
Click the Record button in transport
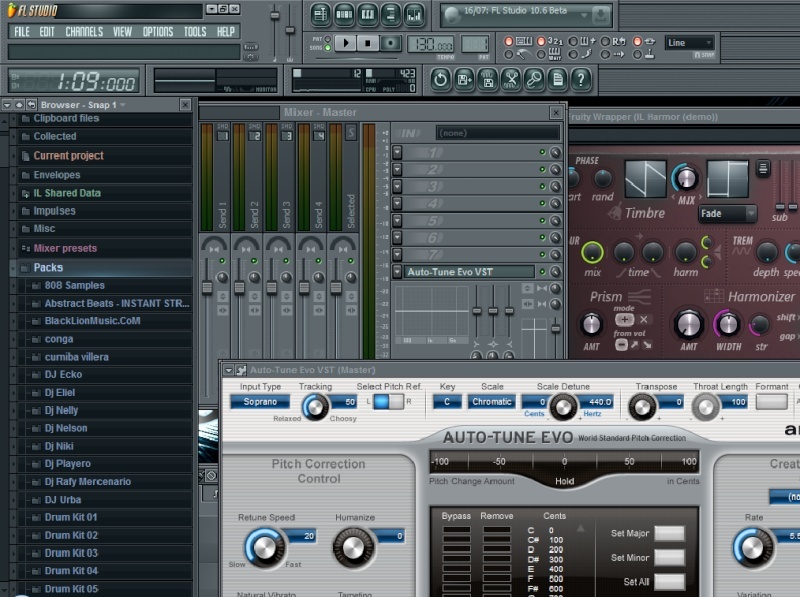[x=390, y=43]
